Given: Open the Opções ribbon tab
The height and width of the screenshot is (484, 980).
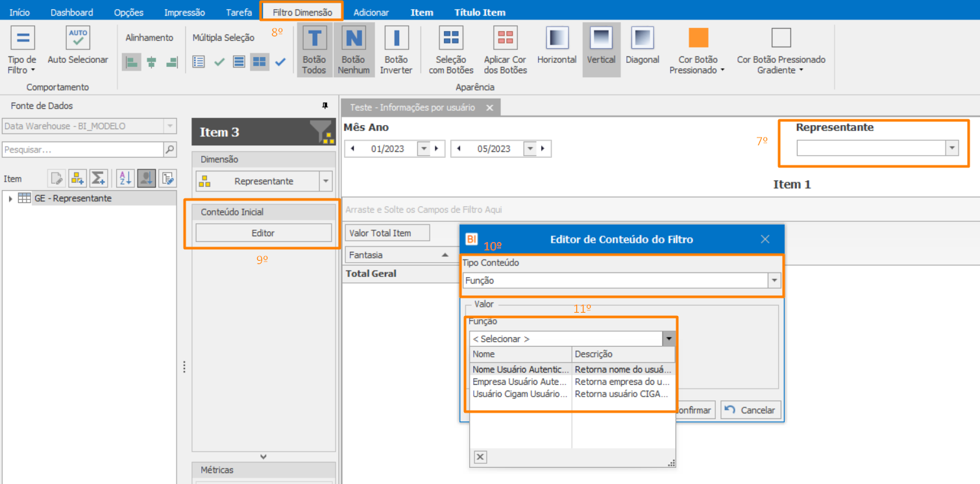Looking at the screenshot, I should pyautogui.click(x=129, y=12).
